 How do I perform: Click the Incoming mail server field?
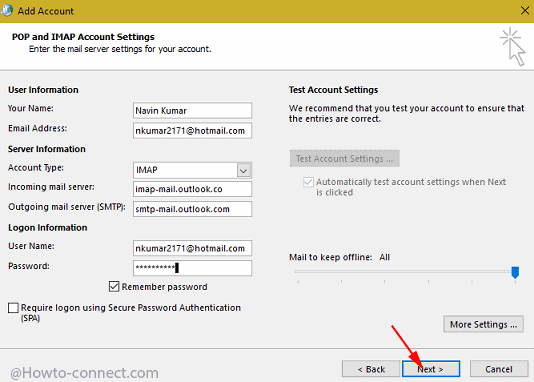(192, 189)
